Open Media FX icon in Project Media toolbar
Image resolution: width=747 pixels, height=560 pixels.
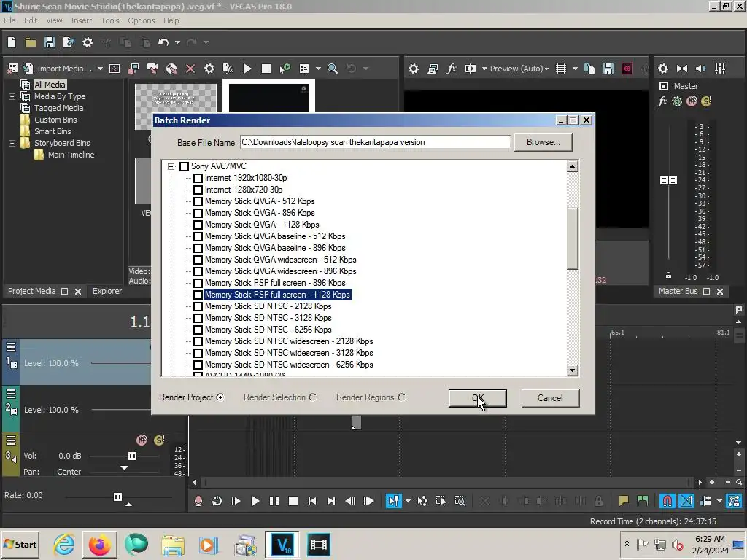point(228,69)
